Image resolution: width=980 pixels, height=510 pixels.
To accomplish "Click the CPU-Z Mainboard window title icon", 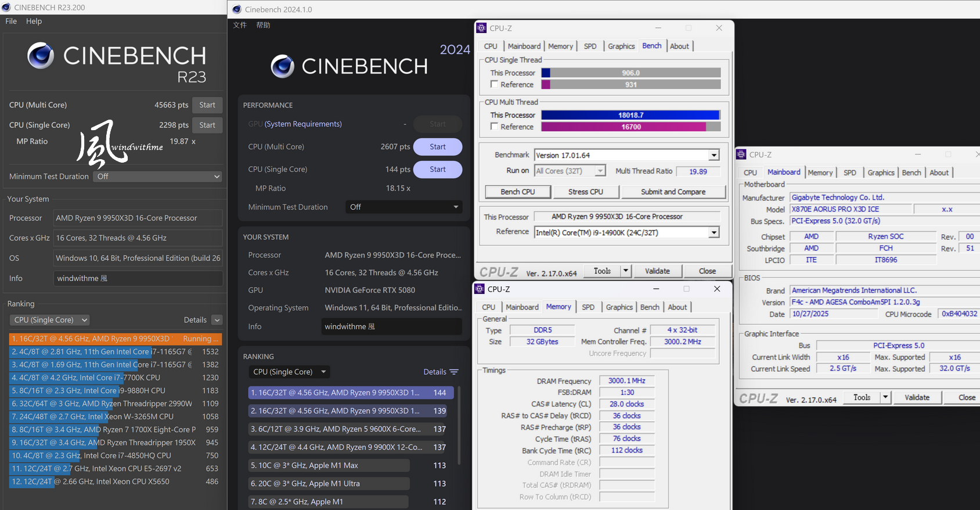I will 741,155.
